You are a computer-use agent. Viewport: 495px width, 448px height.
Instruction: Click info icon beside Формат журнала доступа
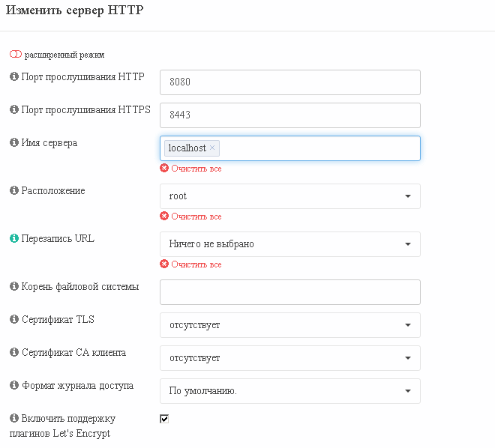(x=14, y=385)
